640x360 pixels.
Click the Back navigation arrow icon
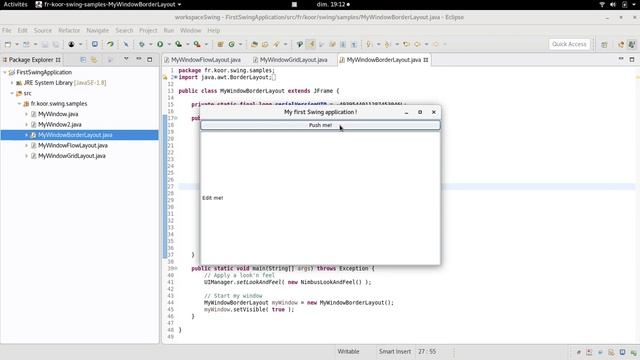[x=418, y=44]
